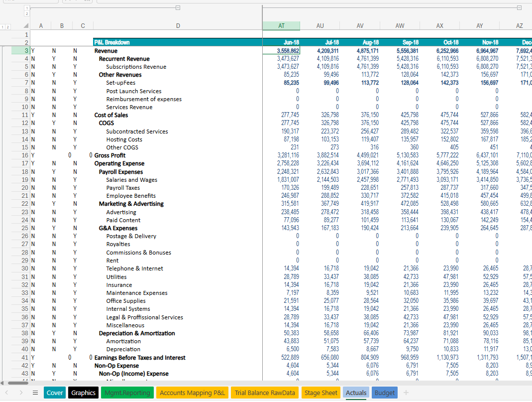Viewport: 532px width, 402px height.
Task: Show row outline level 1
Action: click(2, 27)
